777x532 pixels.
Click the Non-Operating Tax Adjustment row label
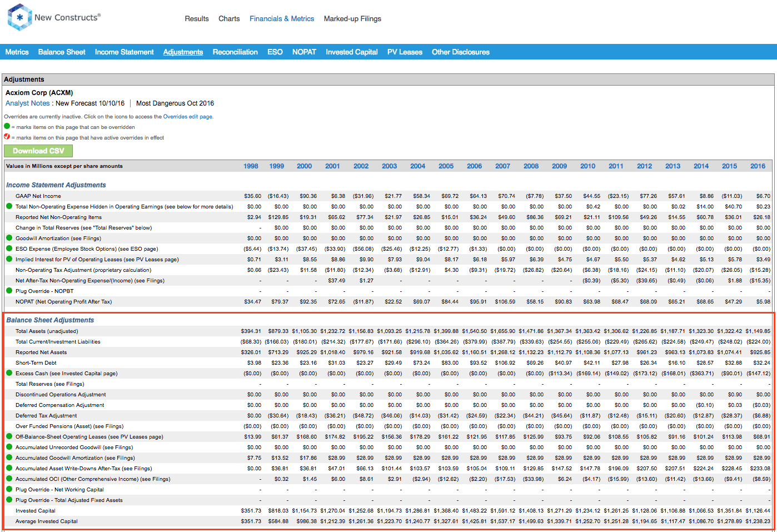(83, 270)
